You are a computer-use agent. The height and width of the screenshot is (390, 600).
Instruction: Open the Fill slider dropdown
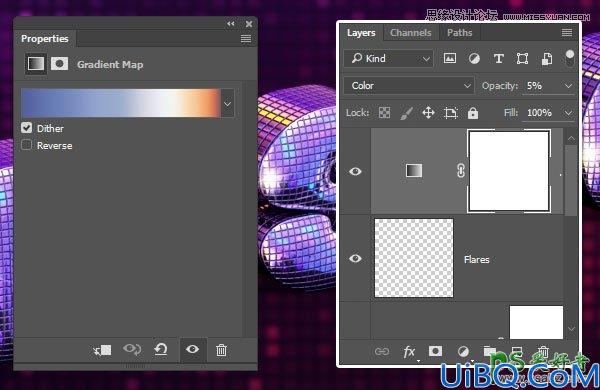569,113
